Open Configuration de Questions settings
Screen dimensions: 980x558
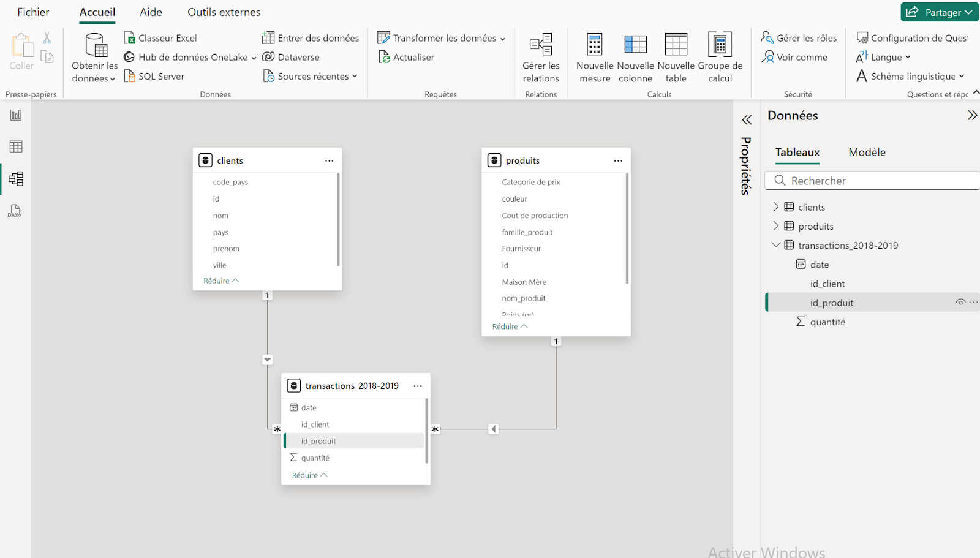tap(912, 38)
